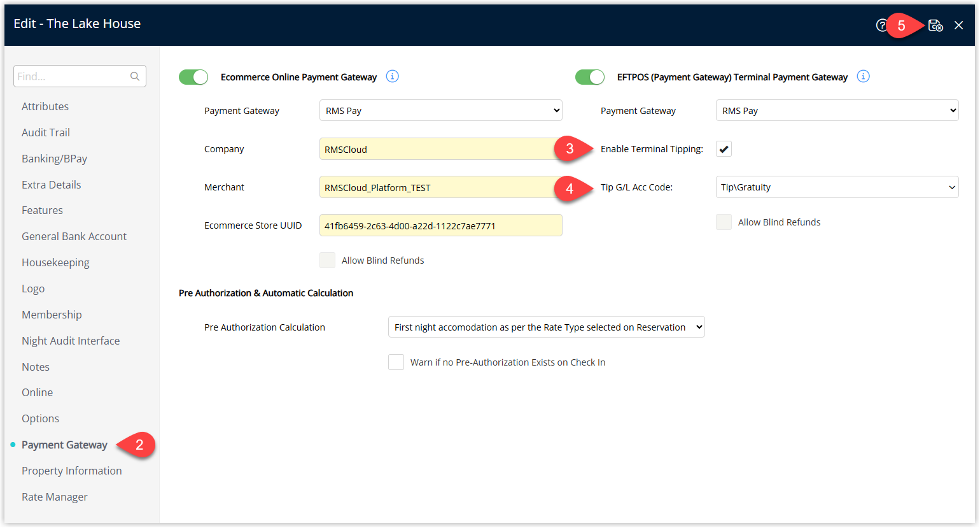This screenshot has height=528, width=980.
Task: Open Ecommerce Payment Gateway RMS Pay dropdown
Action: [441, 110]
